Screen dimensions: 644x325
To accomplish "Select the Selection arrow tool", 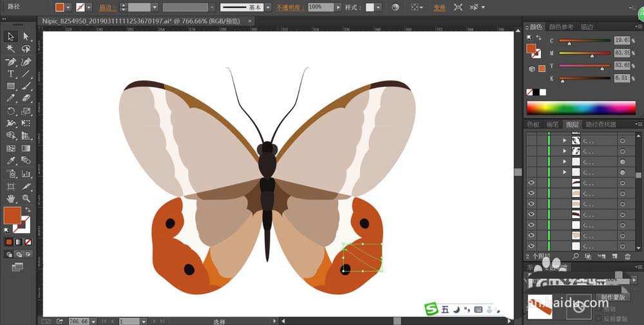I will (x=11, y=37).
